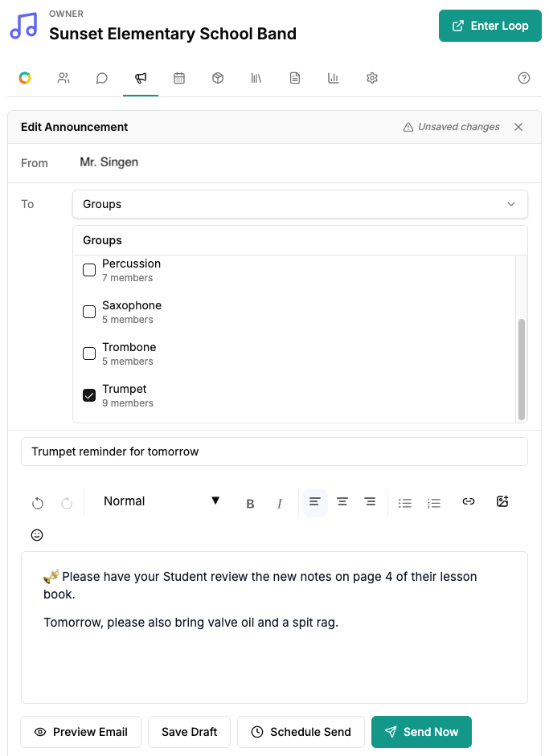Insert a link in the editor
This screenshot has width=549, height=756.
(469, 501)
